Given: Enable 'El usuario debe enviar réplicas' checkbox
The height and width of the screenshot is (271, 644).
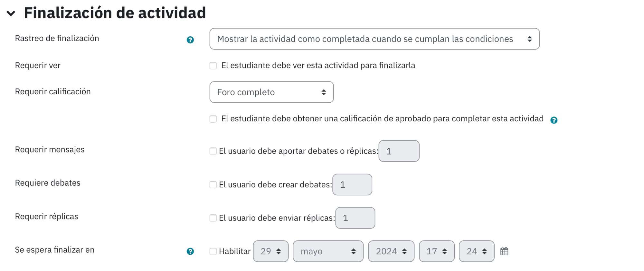Looking at the screenshot, I should point(213,218).
